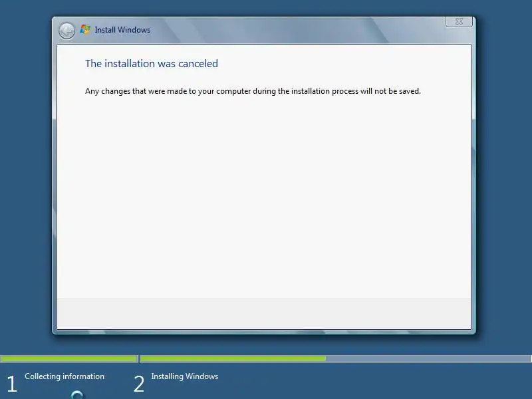Click 'The installation was canceled' heading
This screenshot has height=399, width=532.
[152, 63]
